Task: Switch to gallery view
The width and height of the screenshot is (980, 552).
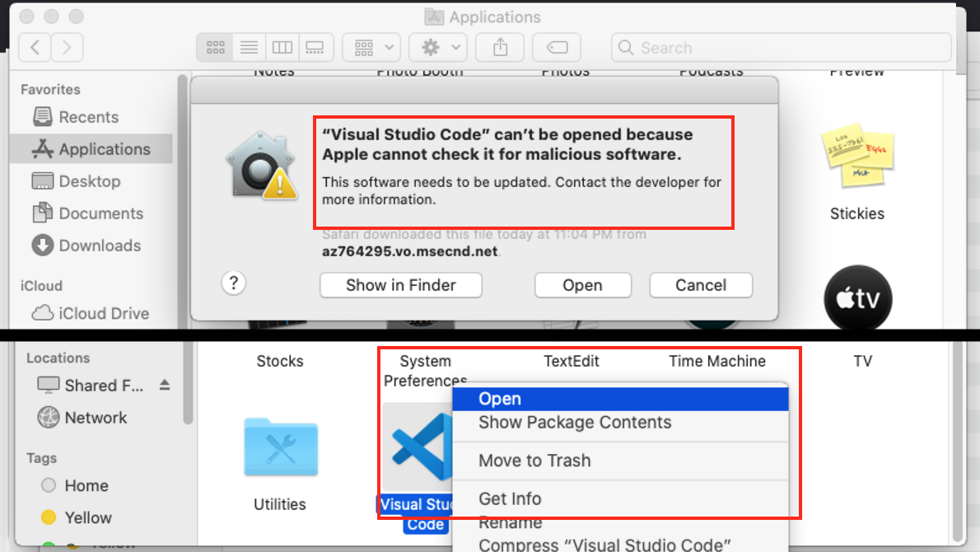Action: click(315, 48)
